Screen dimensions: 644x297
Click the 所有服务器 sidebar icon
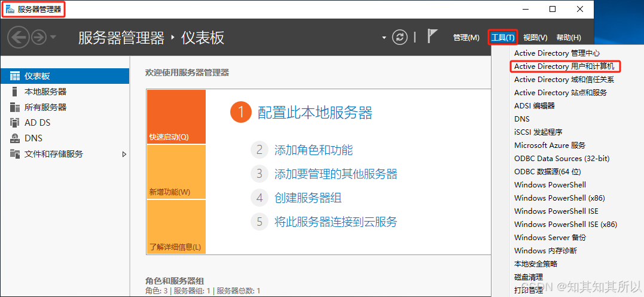click(15, 107)
